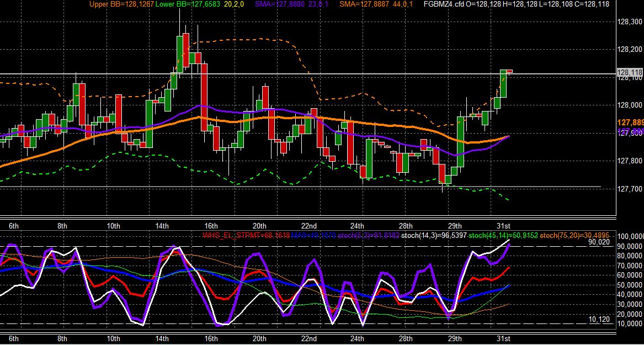Click the 128,200 price axis label
The height and width of the screenshot is (345, 644).
click(630, 49)
